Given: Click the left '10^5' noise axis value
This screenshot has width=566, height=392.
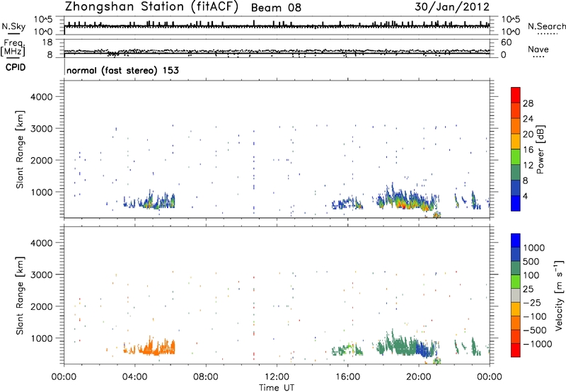Looking at the screenshot, I should click(x=43, y=20).
